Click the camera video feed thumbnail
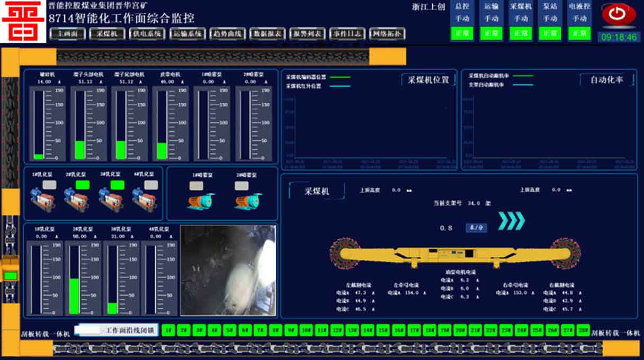The image size is (644, 360). pyautogui.click(x=228, y=270)
